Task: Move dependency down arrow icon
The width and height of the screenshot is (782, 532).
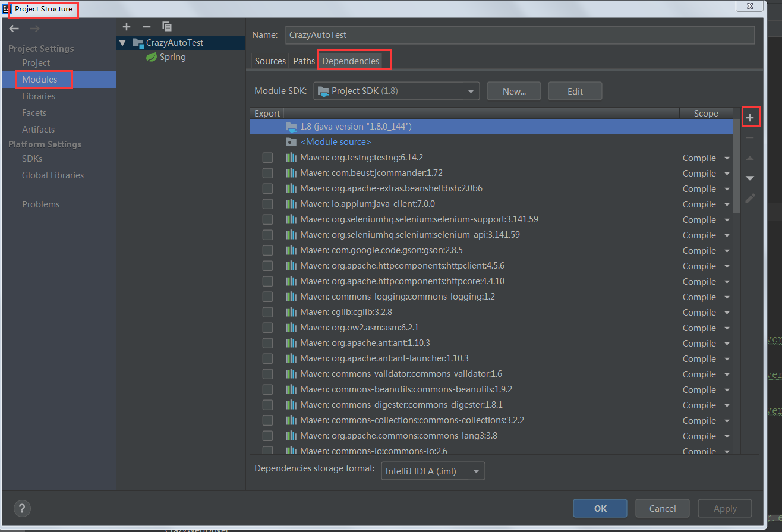Action: [x=750, y=178]
